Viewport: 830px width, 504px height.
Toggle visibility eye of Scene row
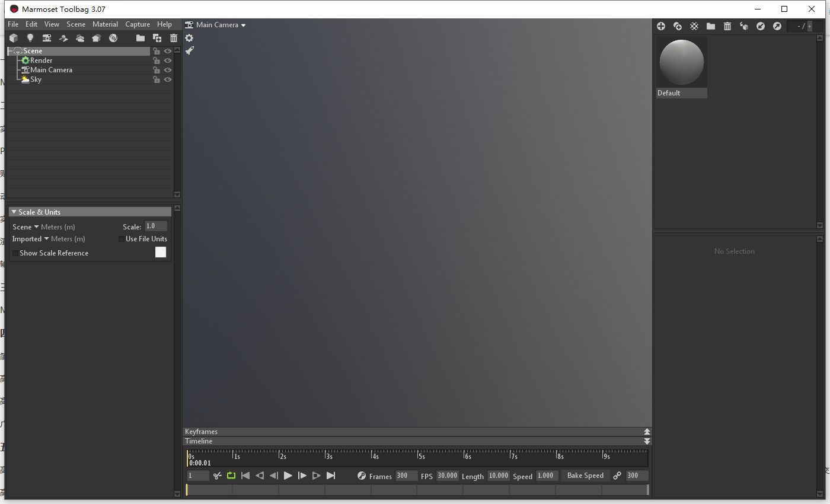coord(168,51)
